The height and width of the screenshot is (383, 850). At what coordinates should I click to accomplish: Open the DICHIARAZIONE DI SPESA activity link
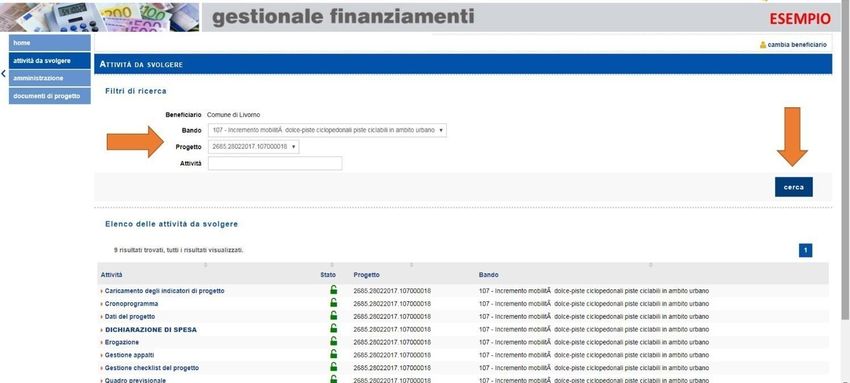pos(151,329)
